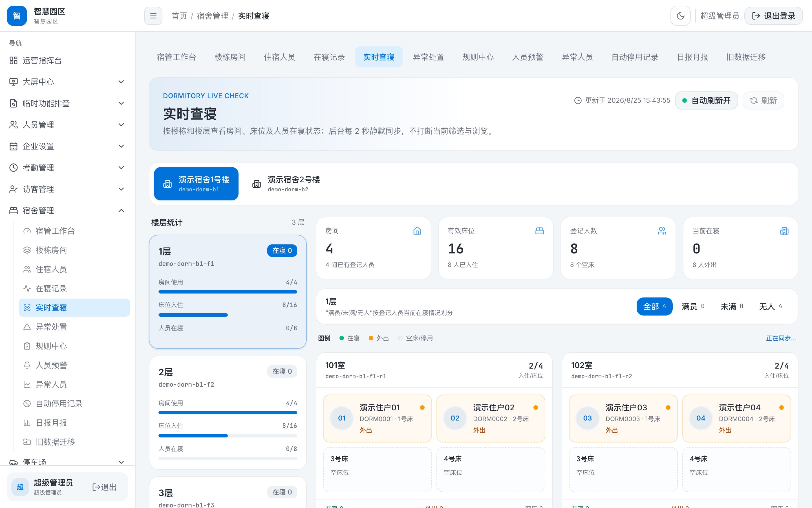Open bed card for 演示住户04
Viewport: 812px width, 508px height.
pyautogui.click(x=736, y=418)
